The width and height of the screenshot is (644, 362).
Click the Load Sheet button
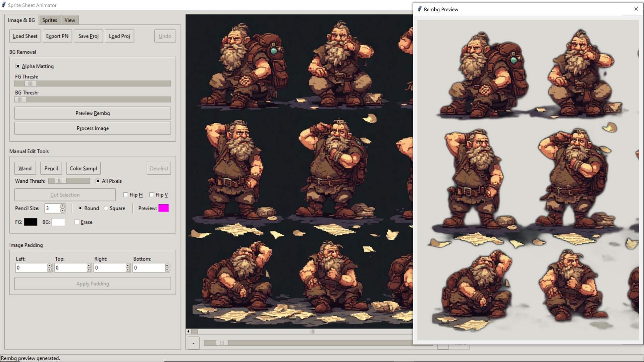(25, 36)
